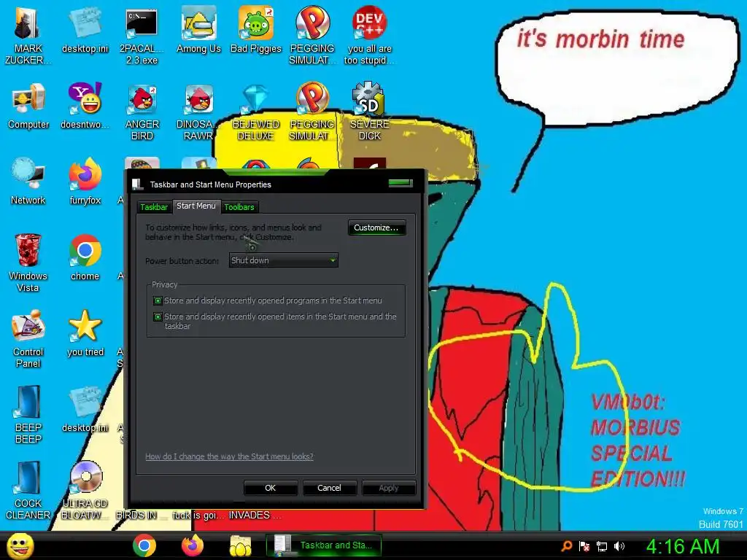Open the BEJEWED DELUXE diamond icon
This screenshot has width=747, height=560.
(x=256, y=112)
